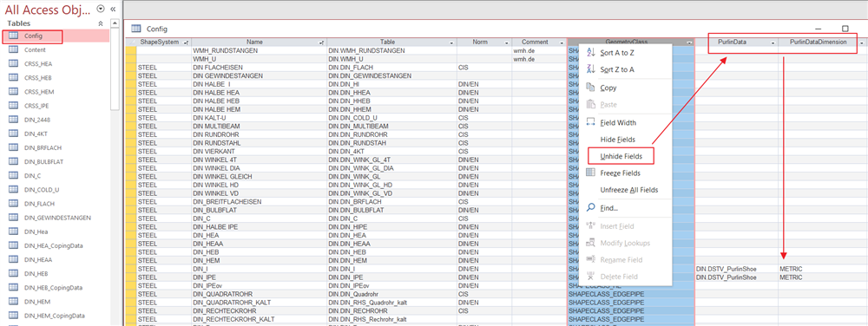Open the DIN_BRFLACH table

tap(42, 147)
